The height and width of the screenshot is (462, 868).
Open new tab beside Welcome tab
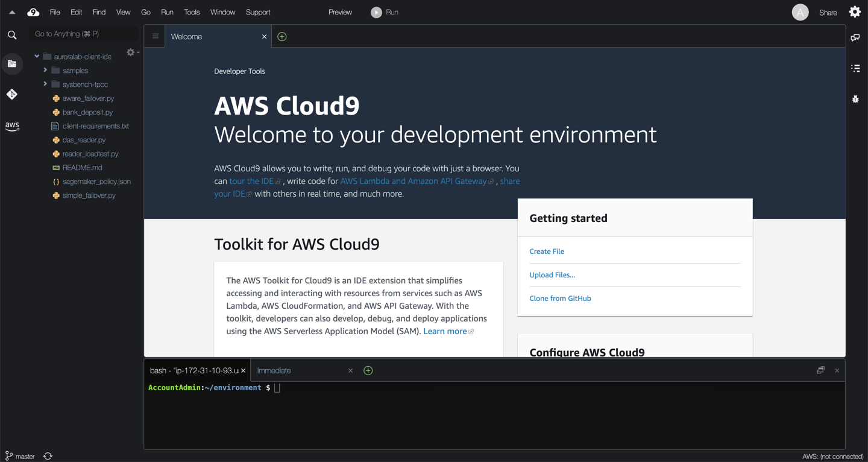click(x=282, y=37)
